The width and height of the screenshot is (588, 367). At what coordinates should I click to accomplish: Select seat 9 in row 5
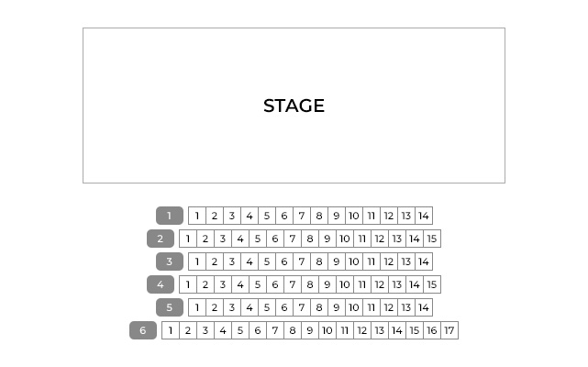[336, 307]
